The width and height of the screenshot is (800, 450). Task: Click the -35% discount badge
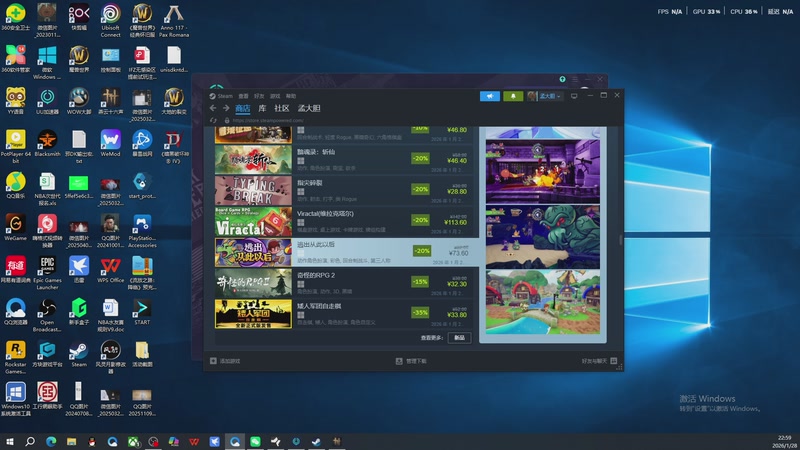pos(420,312)
